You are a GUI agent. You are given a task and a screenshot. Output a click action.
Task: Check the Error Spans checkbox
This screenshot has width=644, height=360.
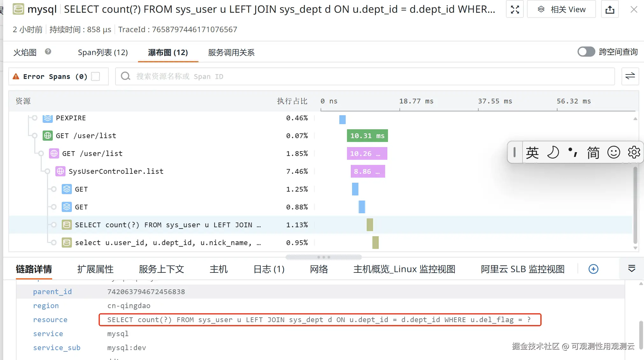pos(95,76)
